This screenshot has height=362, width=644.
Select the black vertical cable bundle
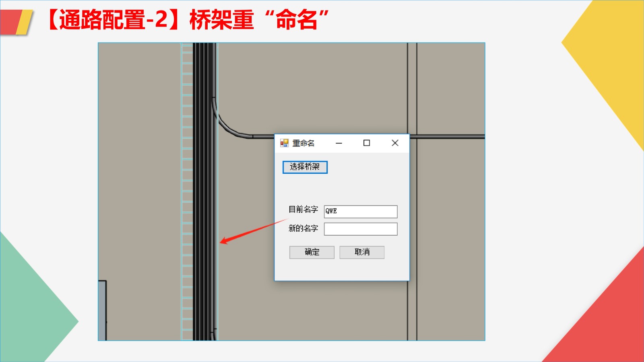204,192
